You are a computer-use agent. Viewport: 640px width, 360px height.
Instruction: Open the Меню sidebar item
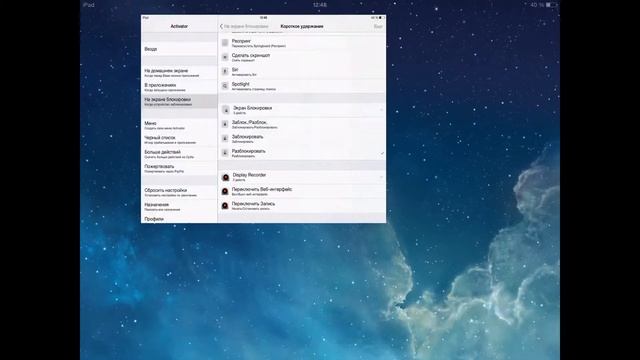click(179, 125)
